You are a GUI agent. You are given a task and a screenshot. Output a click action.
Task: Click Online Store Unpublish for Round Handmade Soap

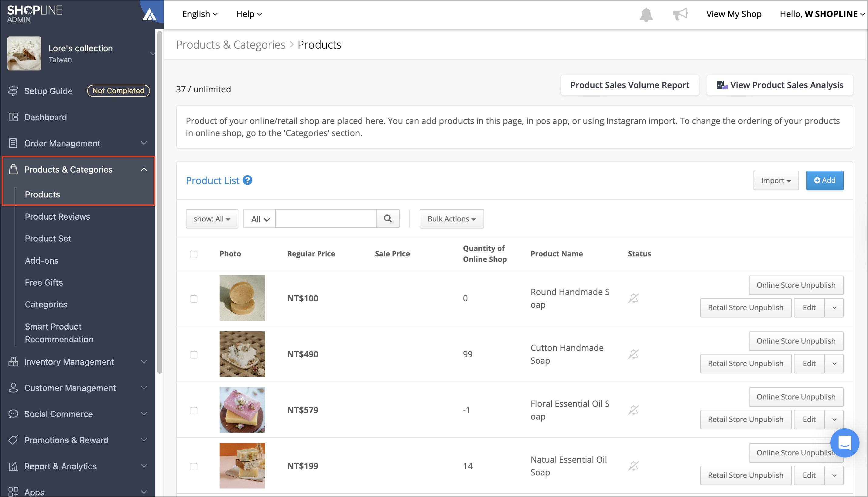[x=796, y=285]
